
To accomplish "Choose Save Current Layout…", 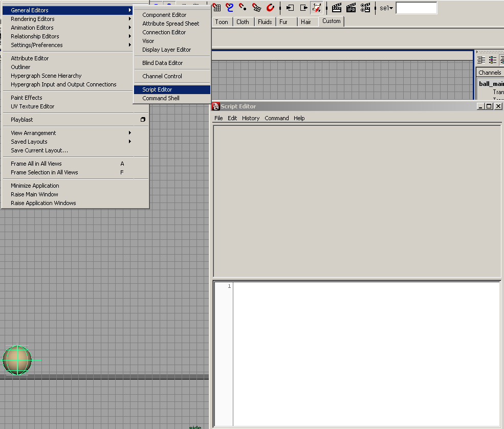I will click(x=76, y=150).
